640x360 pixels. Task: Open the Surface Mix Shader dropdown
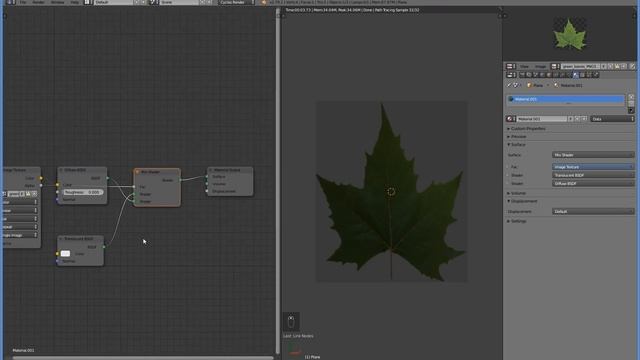coord(593,155)
